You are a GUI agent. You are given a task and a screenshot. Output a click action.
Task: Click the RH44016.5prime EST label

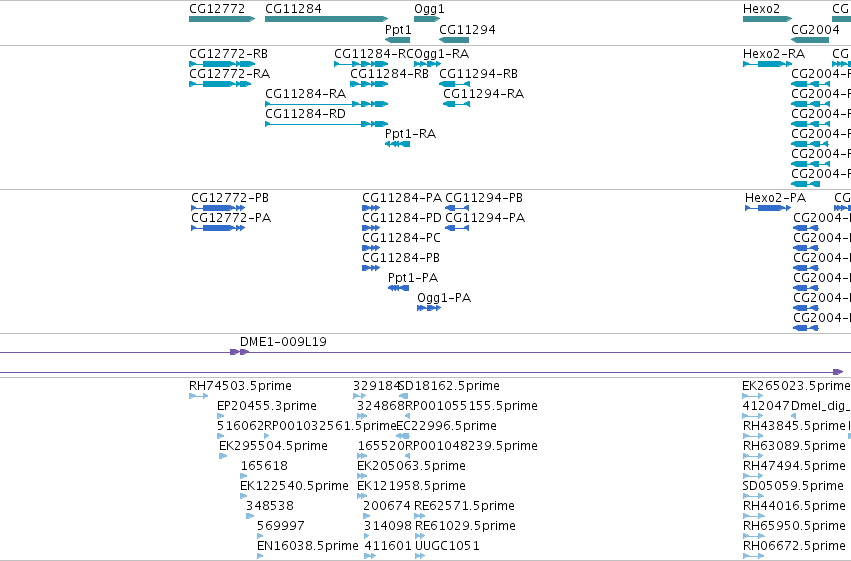click(795, 506)
